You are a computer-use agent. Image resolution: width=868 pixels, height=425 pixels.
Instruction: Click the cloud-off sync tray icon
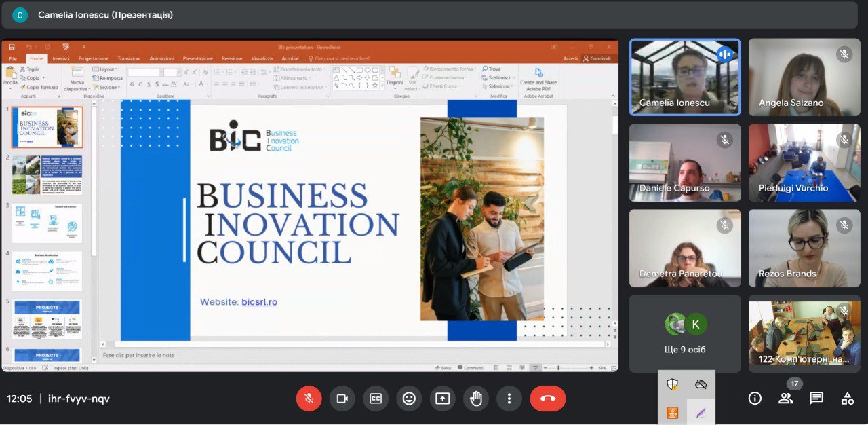click(701, 384)
